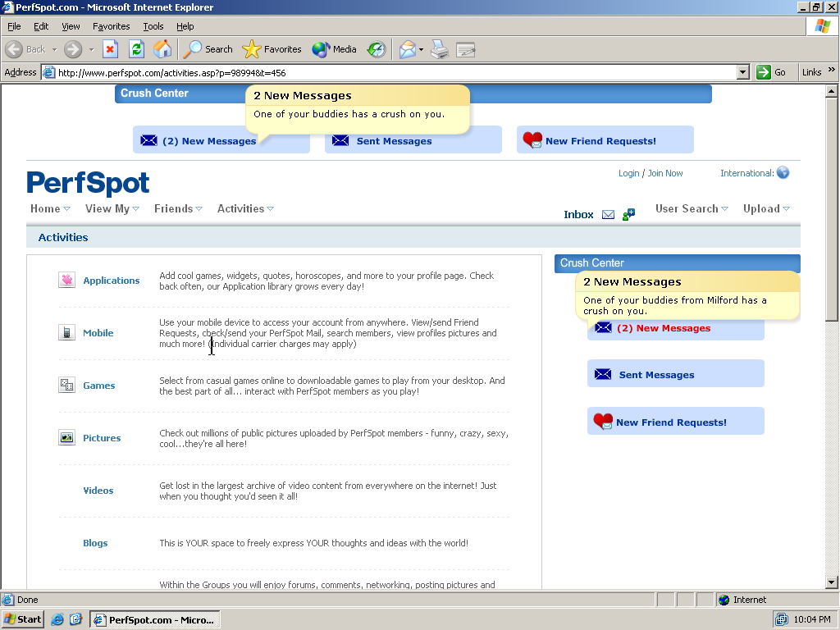Click the Mail envelope toolbar icon
Screen dimensions: 840x630
[x=408, y=49]
